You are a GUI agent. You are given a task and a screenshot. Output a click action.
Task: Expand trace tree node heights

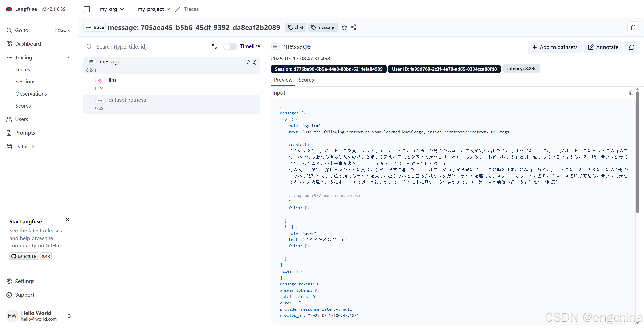click(248, 62)
